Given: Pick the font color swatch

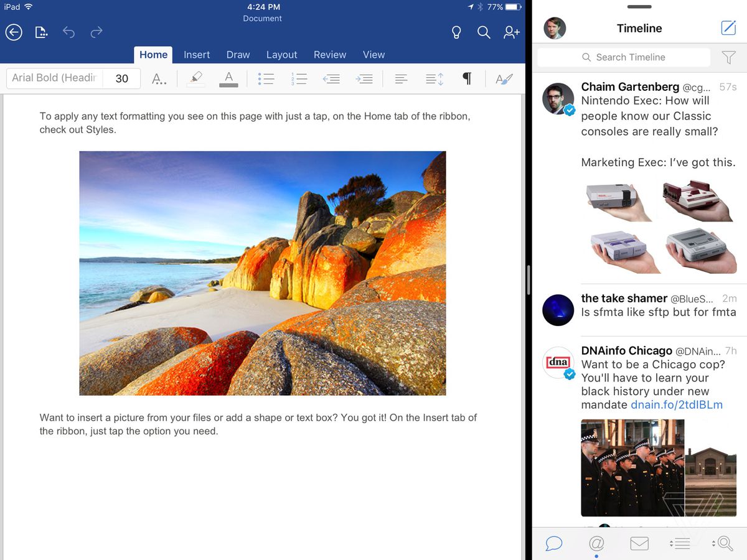Looking at the screenshot, I should [228, 78].
